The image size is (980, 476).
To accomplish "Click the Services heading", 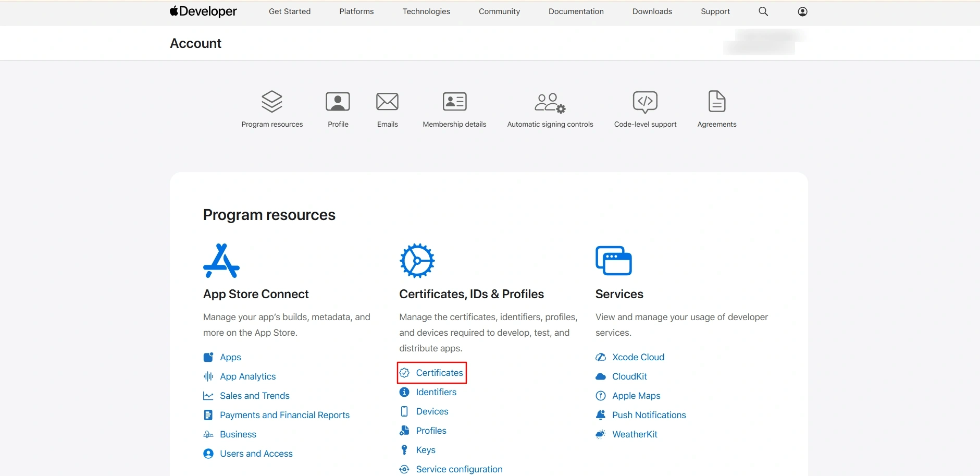I will [x=619, y=294].
